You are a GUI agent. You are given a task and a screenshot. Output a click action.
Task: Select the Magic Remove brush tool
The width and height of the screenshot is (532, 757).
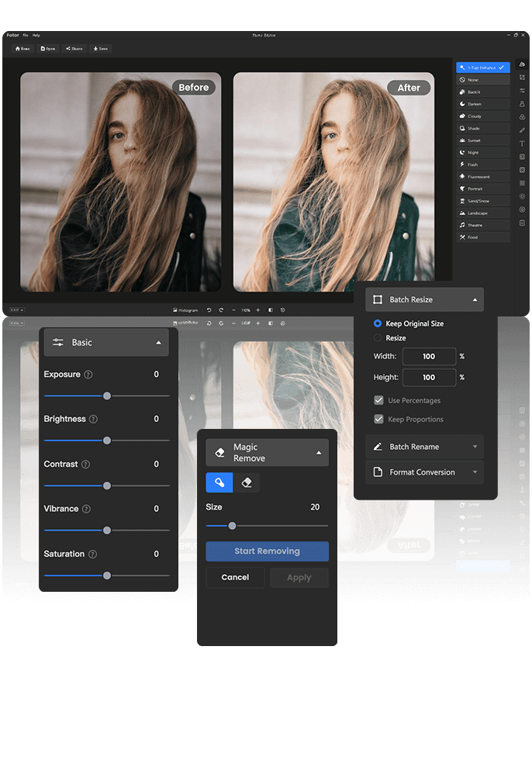click(219, 482)
